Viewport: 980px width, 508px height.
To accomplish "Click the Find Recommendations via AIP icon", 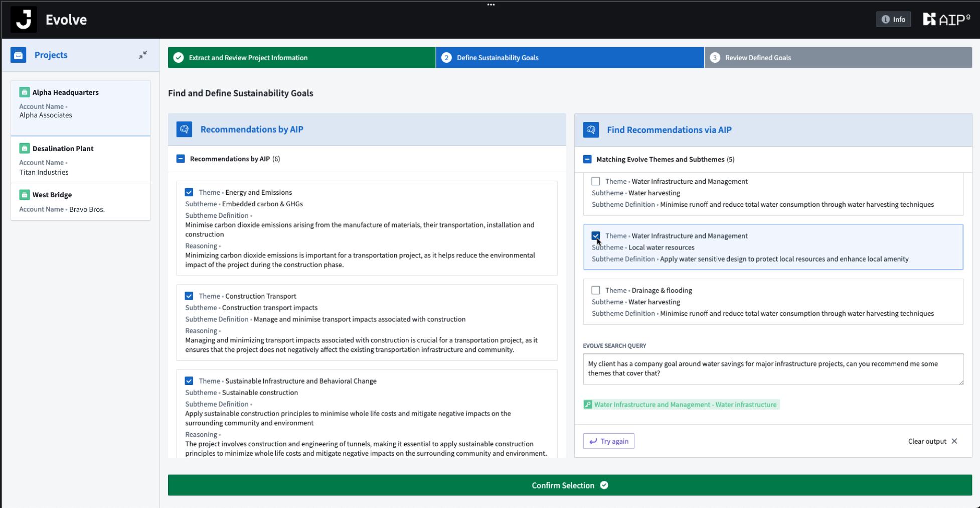I will pyautogui.click(x=591, y=130).
